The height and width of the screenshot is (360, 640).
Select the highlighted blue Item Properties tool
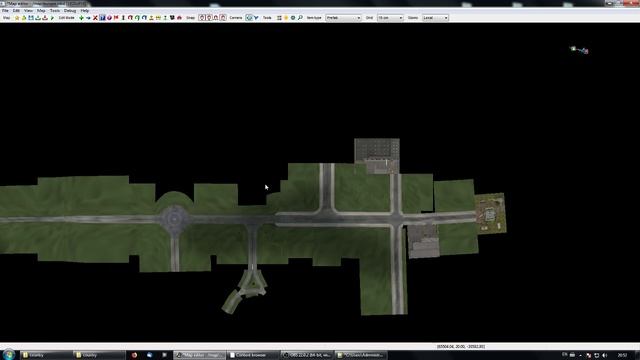pyautogui.click(x=102, y=18)
